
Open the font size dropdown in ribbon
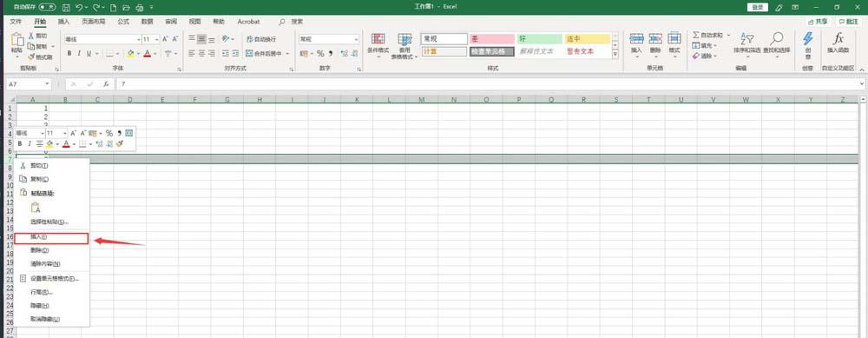pos(157,39)
